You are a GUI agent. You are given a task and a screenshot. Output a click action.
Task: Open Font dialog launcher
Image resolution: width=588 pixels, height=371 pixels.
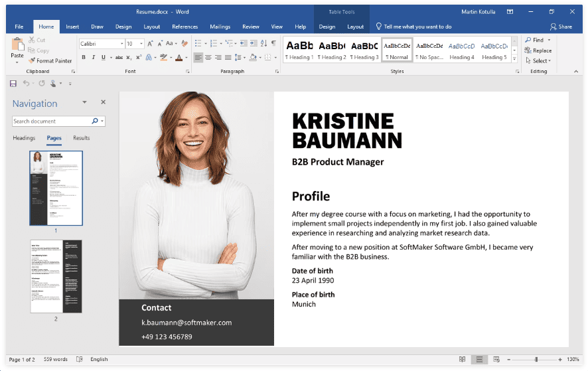(x=188, y=71)
